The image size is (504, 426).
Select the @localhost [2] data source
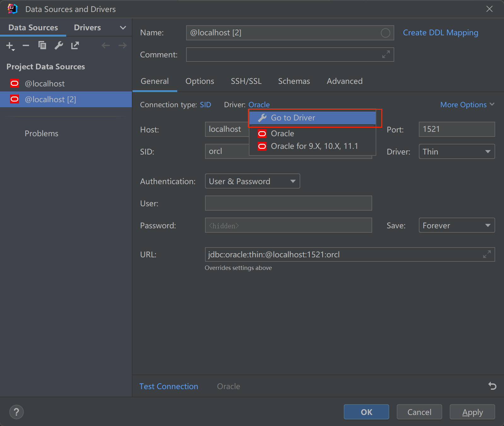(66, 99)
